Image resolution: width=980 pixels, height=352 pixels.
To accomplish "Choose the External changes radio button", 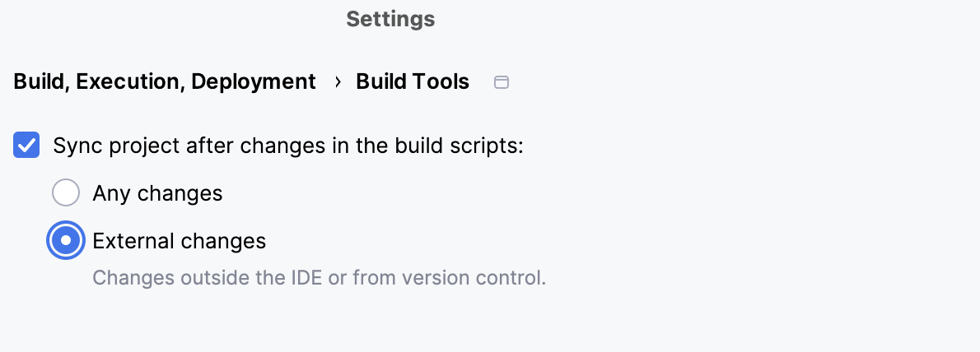I will (x=66, y=241).
